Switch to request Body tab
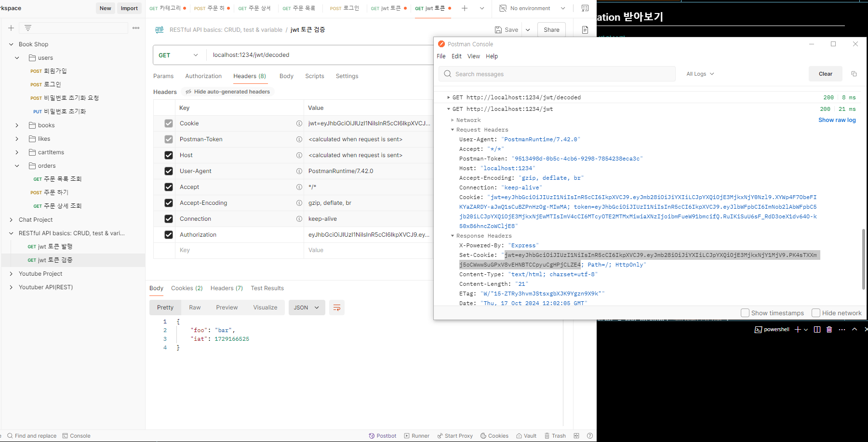This screenshot has width=868, height=442. pos(286,76)
